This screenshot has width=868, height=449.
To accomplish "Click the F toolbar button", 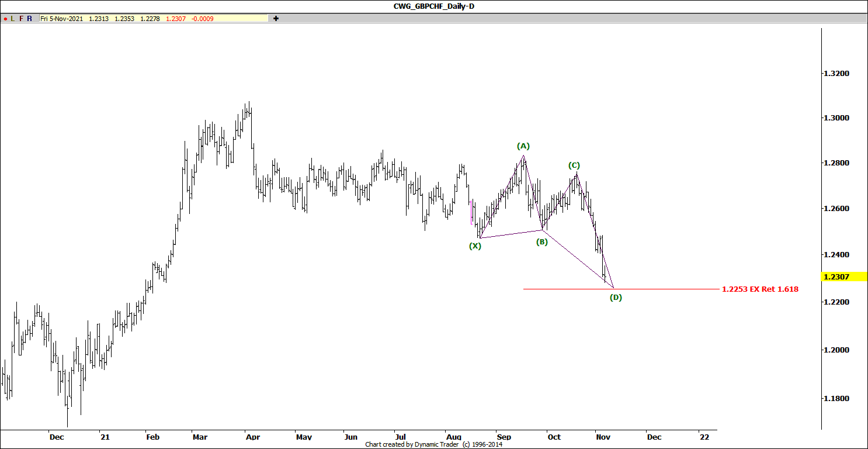I will [21, 19].
